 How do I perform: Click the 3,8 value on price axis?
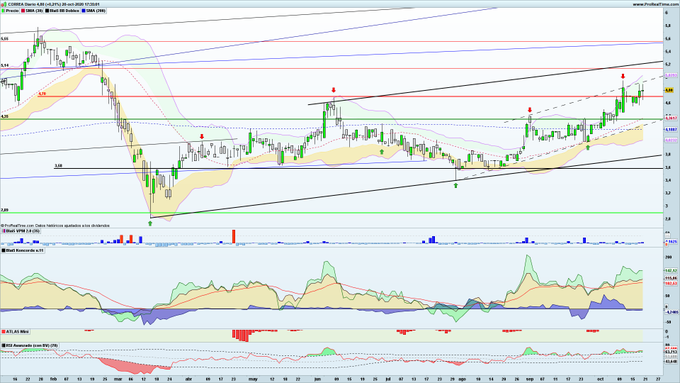tap(668, 154)
